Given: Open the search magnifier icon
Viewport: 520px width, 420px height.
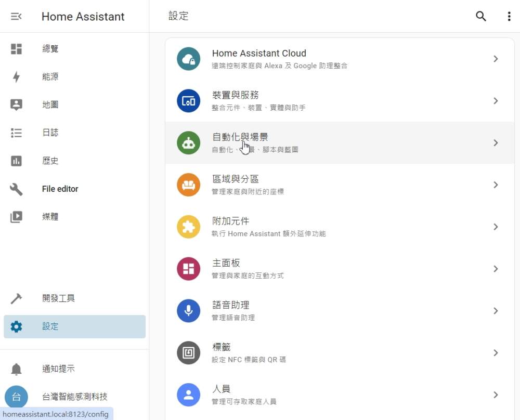Looking at the screenshot, I should [480, 16].
